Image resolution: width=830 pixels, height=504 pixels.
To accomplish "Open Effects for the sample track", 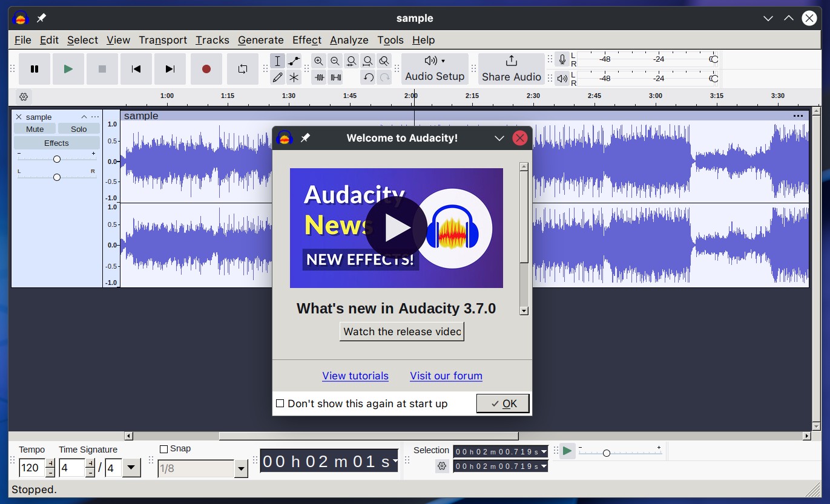I will [57, 143].
